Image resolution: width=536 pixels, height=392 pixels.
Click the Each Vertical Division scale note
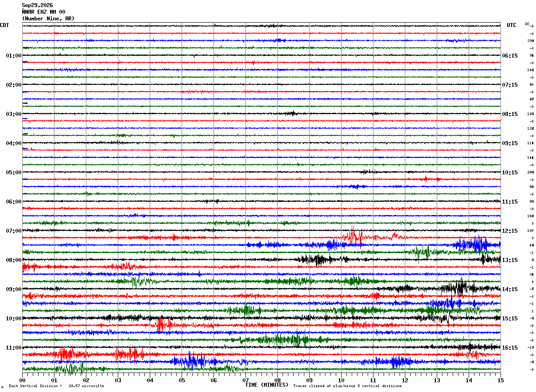coord(56,386)
